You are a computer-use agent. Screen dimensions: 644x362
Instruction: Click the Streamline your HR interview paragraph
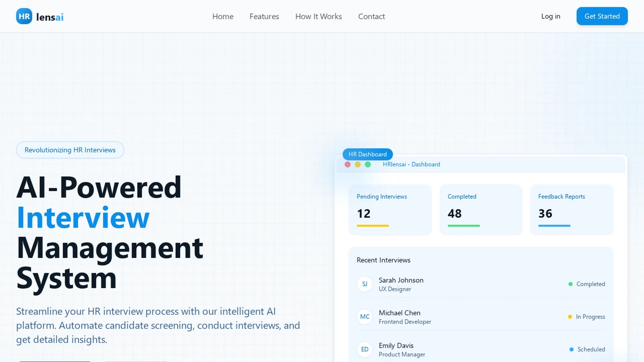pyautogui.click(x=158, y=325)
